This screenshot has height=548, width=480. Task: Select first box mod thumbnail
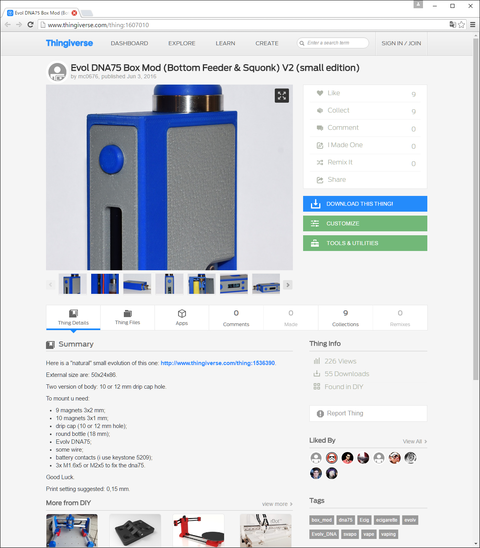(72, 284)
